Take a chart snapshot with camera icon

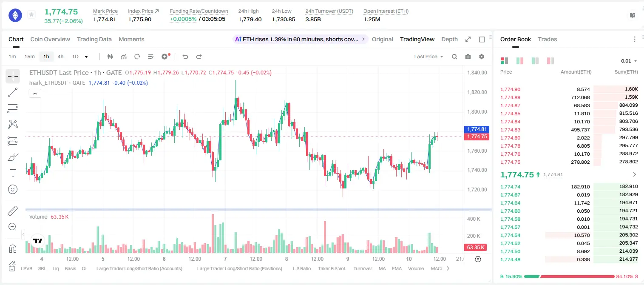click(468, 57)
